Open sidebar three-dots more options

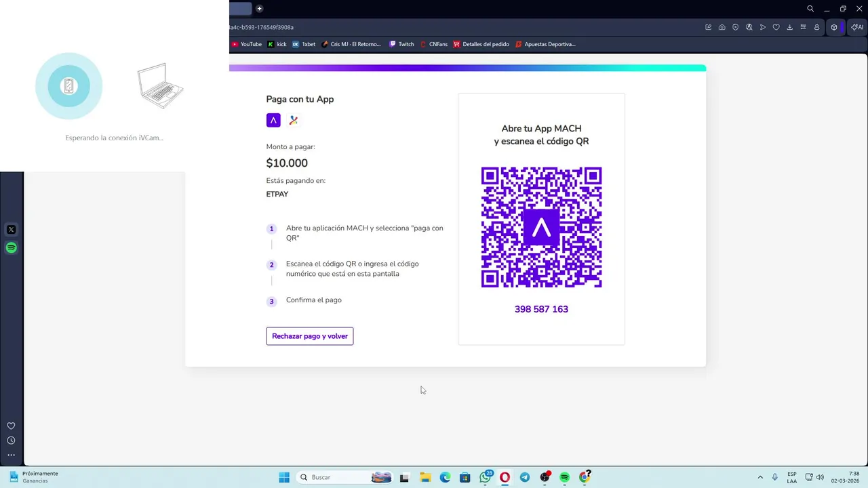[11, 455]
